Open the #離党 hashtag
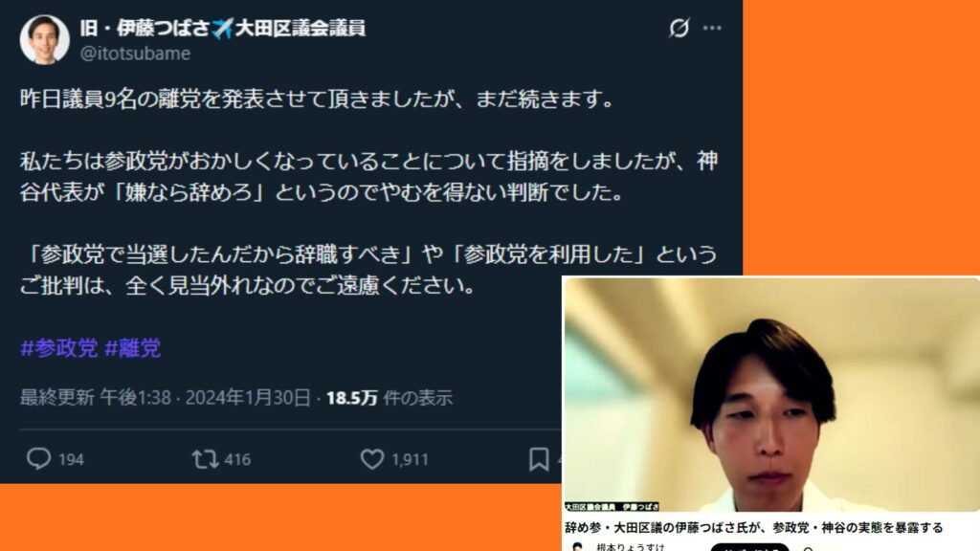This screenshot has height=551, width=980. pyautogui.click(x=132, y=348)
